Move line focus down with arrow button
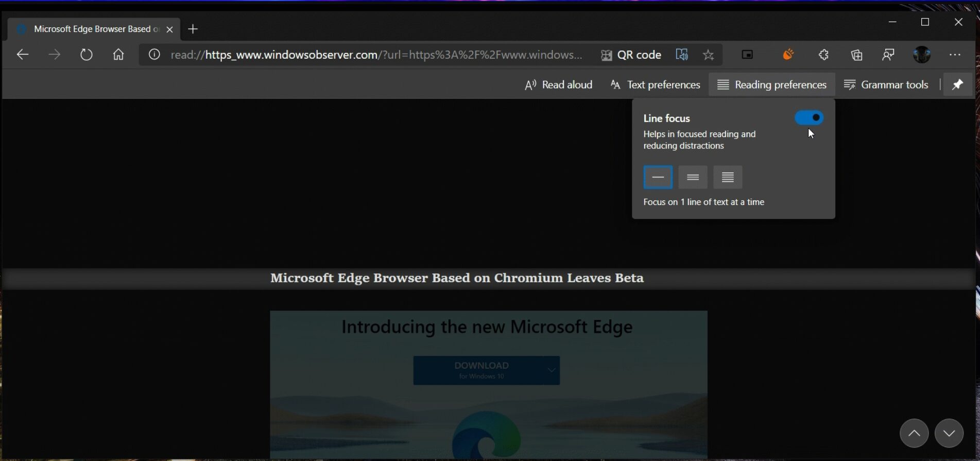 pyautogui.click(x=949, y=433)
